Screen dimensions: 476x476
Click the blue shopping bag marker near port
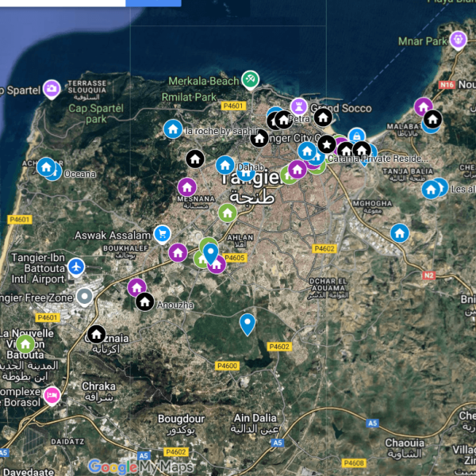(357, 136)
